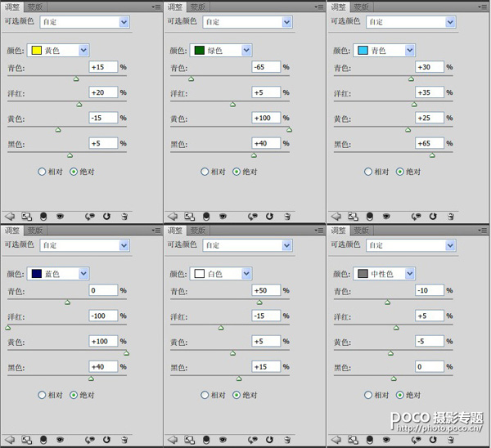Back arrow icon in Neutrals (中性色) panel
Viewport: 491px width, 448px height.
(x=336, y=440)
